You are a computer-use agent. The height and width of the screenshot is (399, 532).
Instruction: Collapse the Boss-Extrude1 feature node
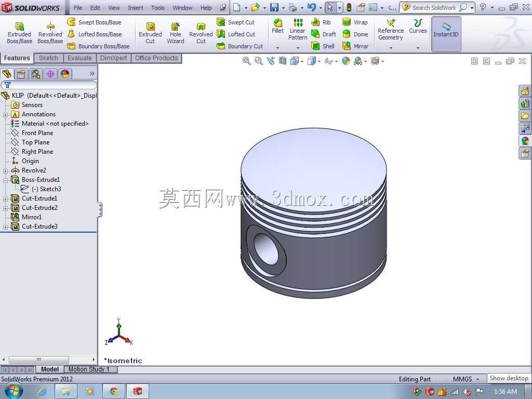pyautogui.click(x=5, y=180)
